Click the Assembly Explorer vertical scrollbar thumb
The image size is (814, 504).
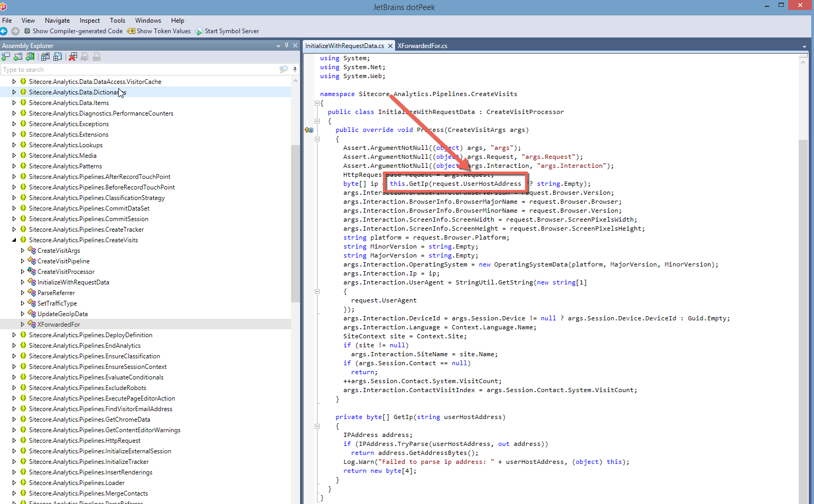point(295,223)
